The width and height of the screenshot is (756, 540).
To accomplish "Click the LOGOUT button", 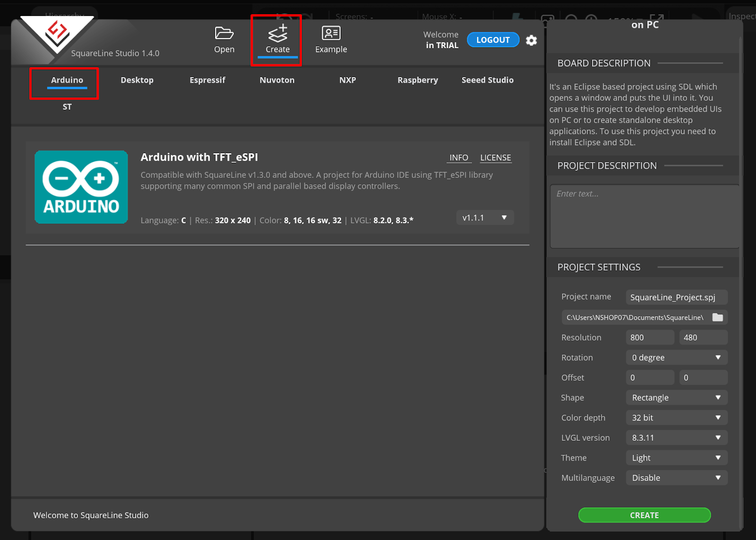I will [493, 40].
